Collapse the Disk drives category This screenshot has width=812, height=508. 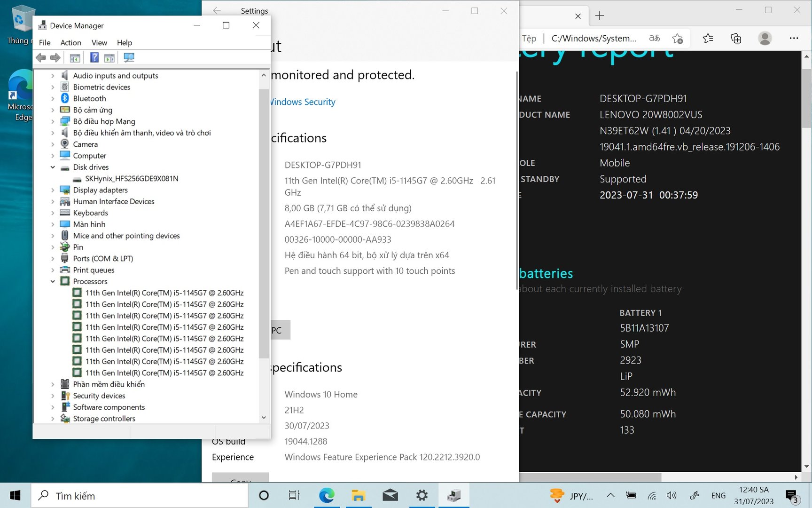tap(53, 167)
